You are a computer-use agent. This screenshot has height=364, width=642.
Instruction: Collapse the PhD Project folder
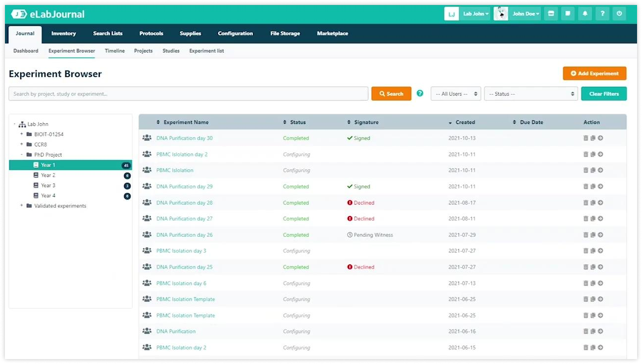click(22, 155)
